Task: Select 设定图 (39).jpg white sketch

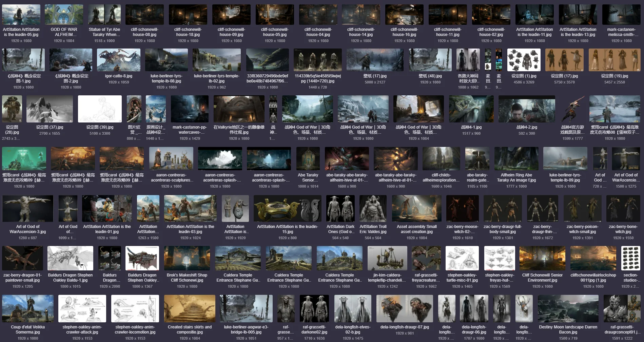Action: click(100, 109)
